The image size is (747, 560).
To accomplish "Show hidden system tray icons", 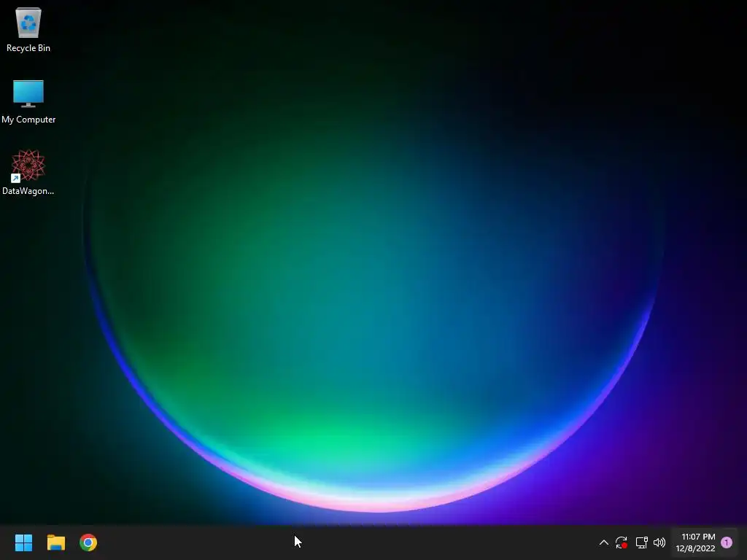I will tap(603, 542).
